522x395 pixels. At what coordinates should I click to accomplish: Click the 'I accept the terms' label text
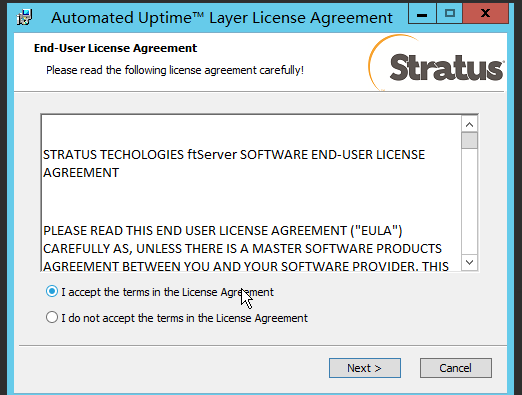pos(167,292)
